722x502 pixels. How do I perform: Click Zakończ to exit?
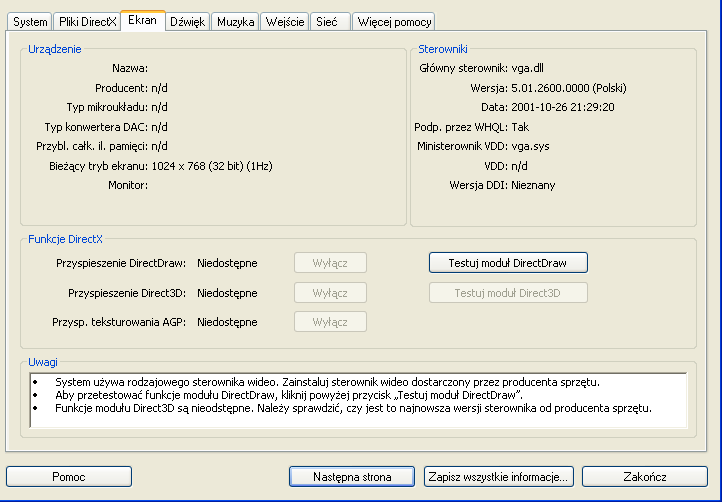[x=645, y=477]
